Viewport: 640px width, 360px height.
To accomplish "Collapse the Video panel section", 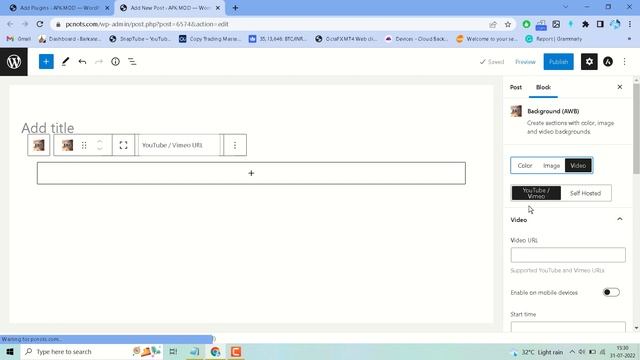I will (x=620, y=220).
